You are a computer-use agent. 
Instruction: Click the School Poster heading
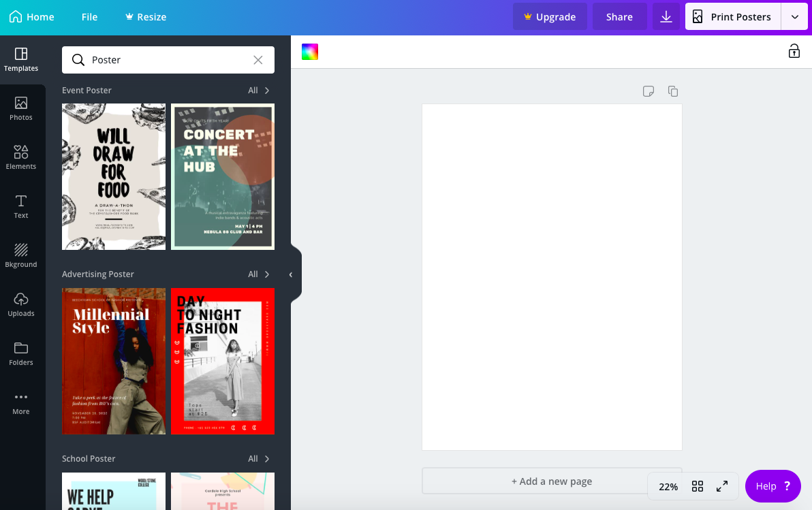[89, 459]
